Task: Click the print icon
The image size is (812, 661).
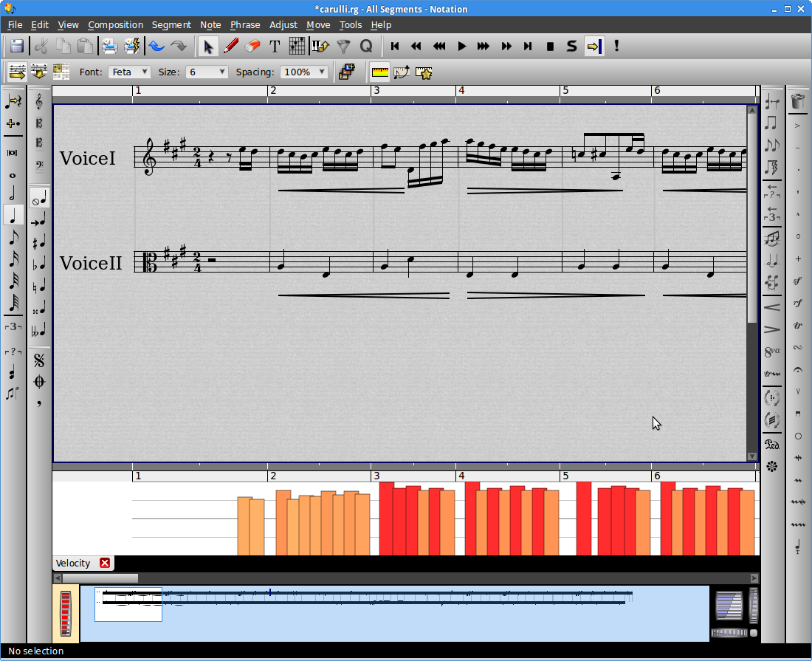Action: click(x=109, y=46)
